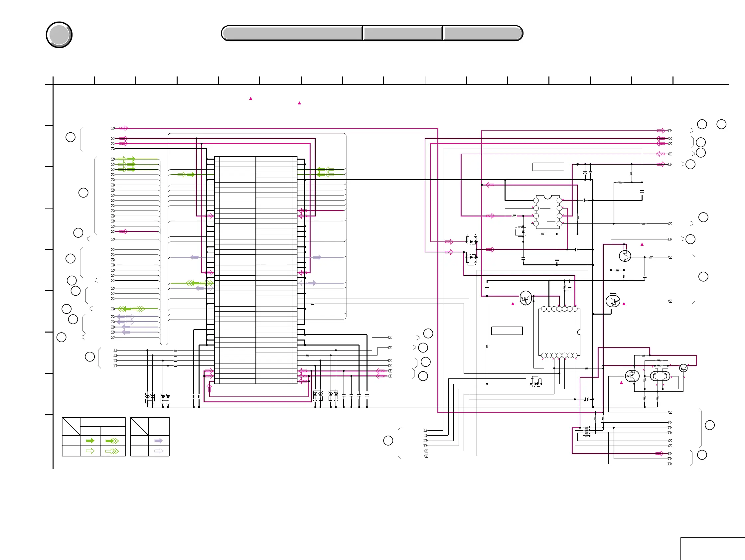Screen dimensions: 745x560
Task: Click the outlined lavender arrow in the right legend
Action: tap(159, 451)
